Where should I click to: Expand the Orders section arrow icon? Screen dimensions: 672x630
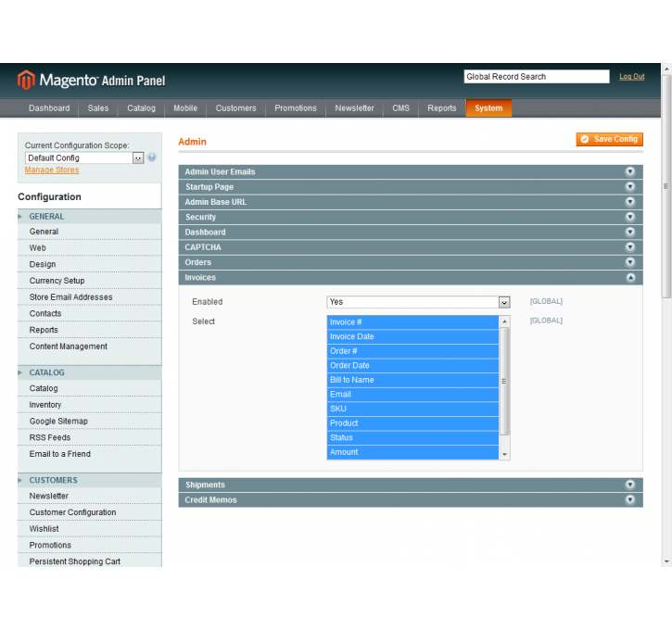pos(630,262)
